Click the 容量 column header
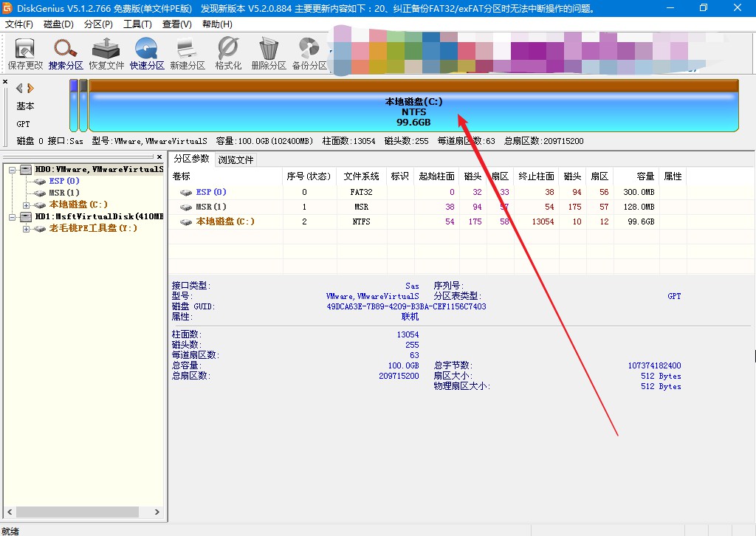The height and width of the screenshot is (536, 756). coord(636,176)
